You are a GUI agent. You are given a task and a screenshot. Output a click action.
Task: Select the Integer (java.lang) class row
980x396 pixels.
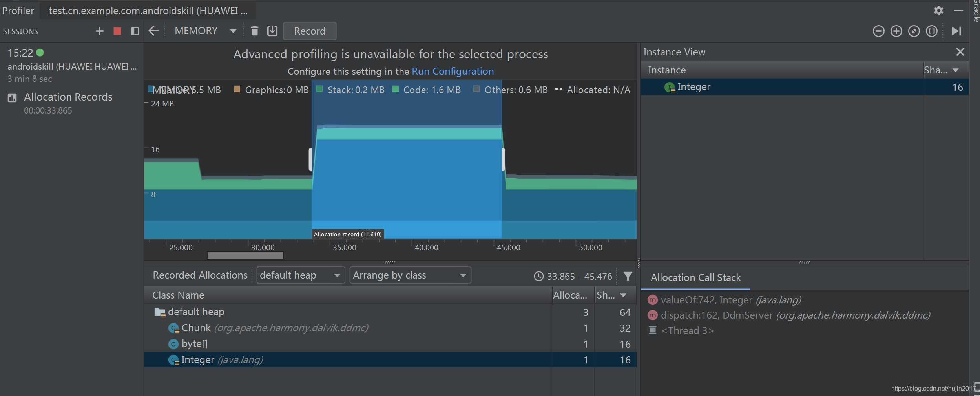pyautogui.click(x=391, y=360)
